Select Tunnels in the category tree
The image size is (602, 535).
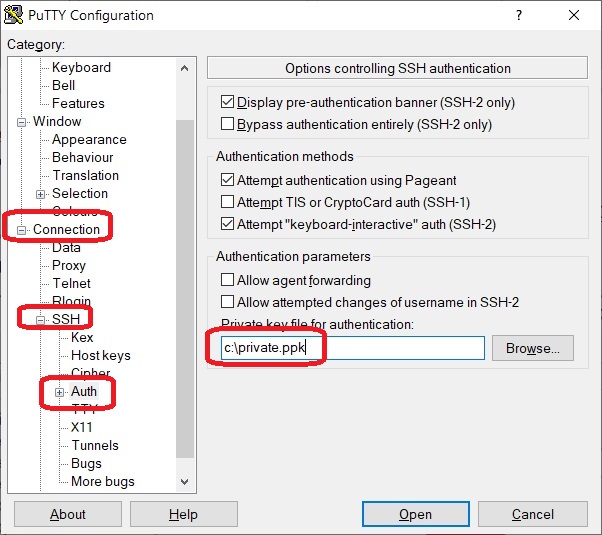pos(95,445)
